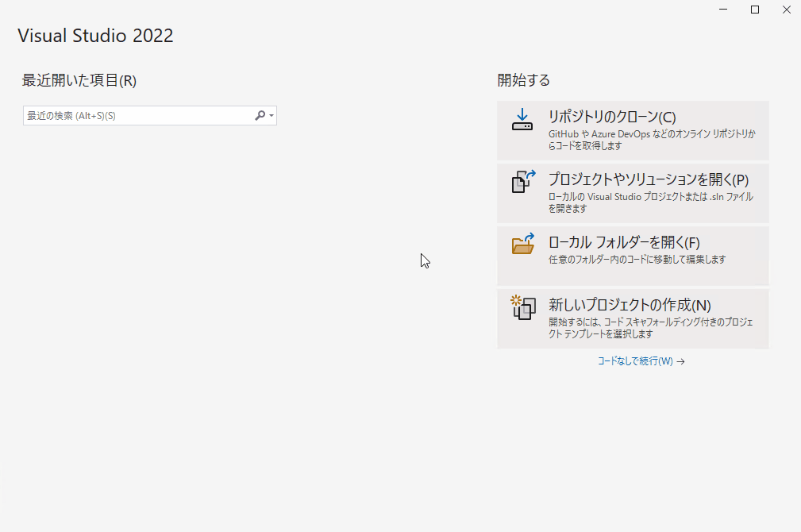Click the open local folder icon
The image size is (801, 532).
(x=523, y=244)
